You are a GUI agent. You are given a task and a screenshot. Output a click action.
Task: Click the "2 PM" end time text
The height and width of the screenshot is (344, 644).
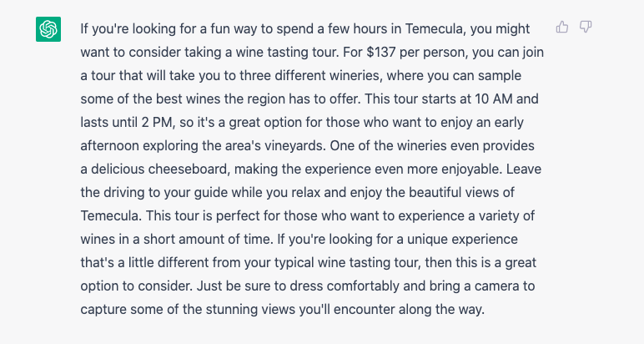pos(157,123)
